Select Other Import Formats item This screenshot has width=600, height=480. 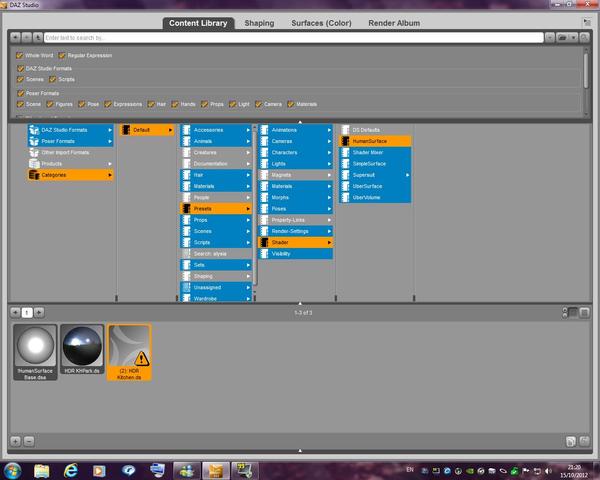coord(70,152)
